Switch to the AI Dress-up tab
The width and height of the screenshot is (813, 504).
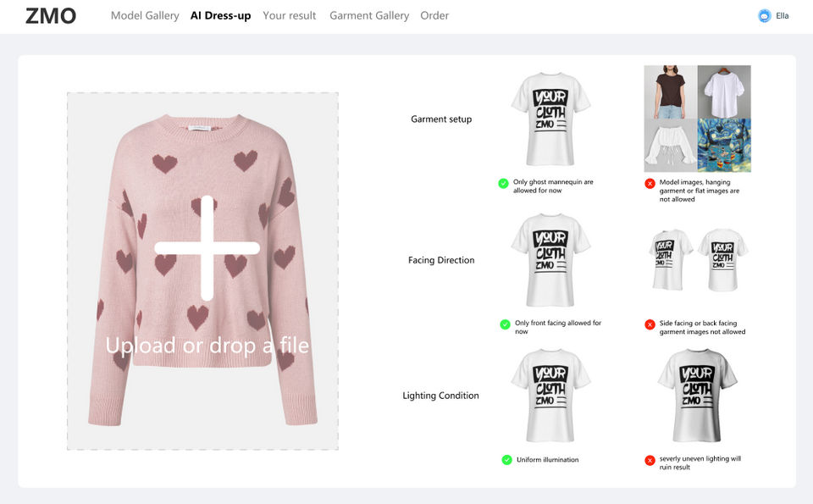point(220,15)
